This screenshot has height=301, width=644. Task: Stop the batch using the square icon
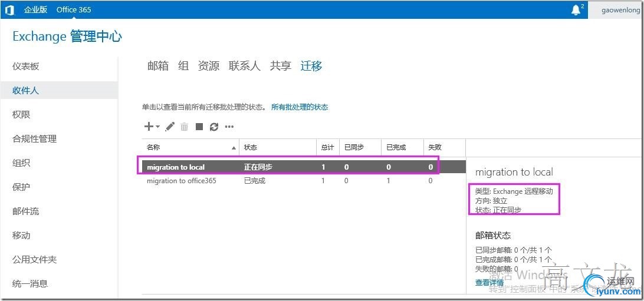click(x=199, y=127)
